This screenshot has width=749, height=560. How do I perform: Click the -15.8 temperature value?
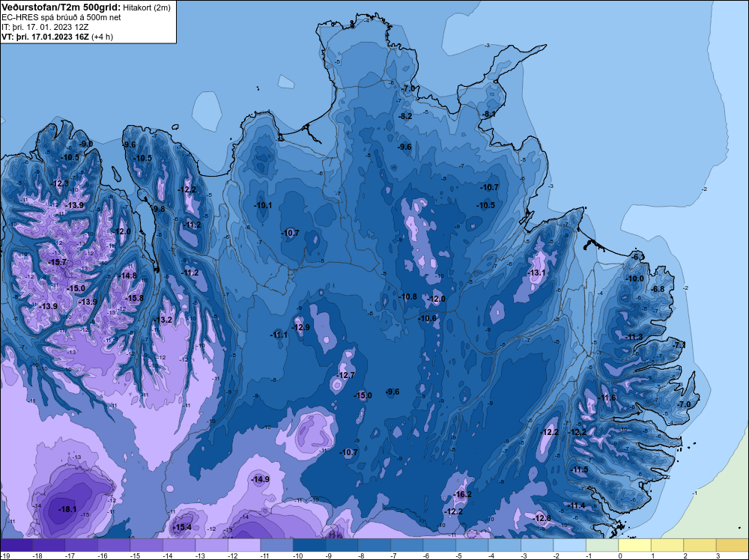[x=134, y=298]
